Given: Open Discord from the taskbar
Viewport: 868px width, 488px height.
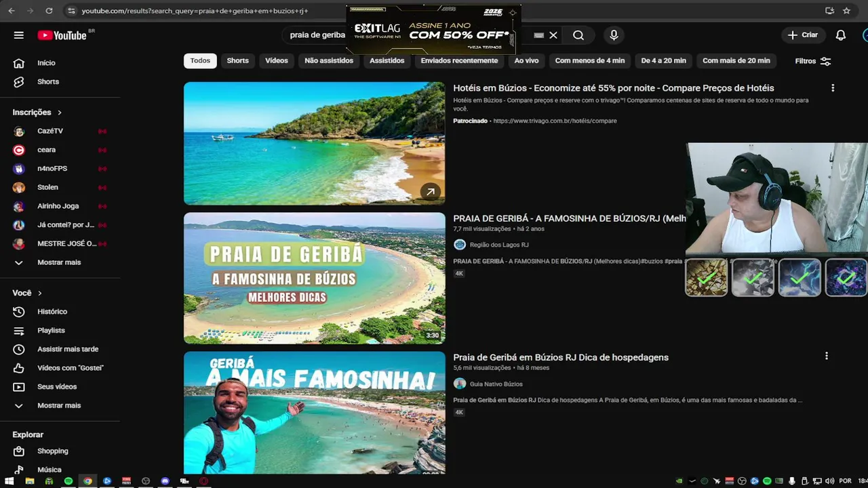Looking at the screenshot, I should (165, 481).
